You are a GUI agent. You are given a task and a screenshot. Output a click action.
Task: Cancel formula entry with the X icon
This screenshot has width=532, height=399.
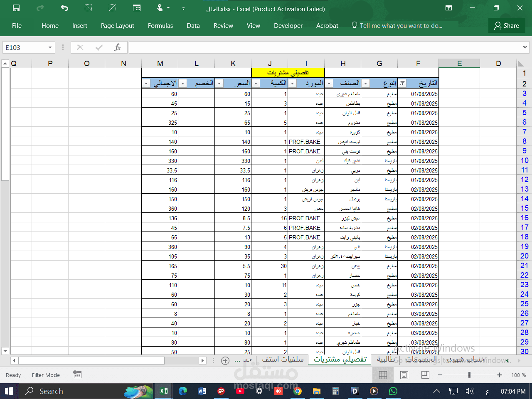click(x=80, y=47)
